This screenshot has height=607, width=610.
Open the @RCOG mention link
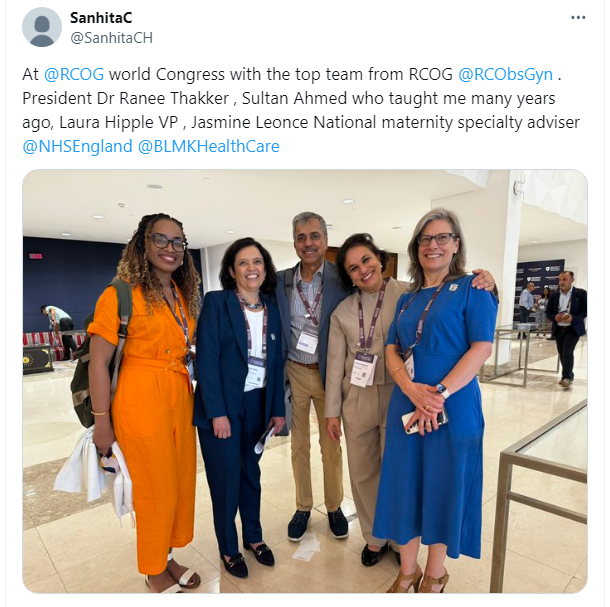74,74
